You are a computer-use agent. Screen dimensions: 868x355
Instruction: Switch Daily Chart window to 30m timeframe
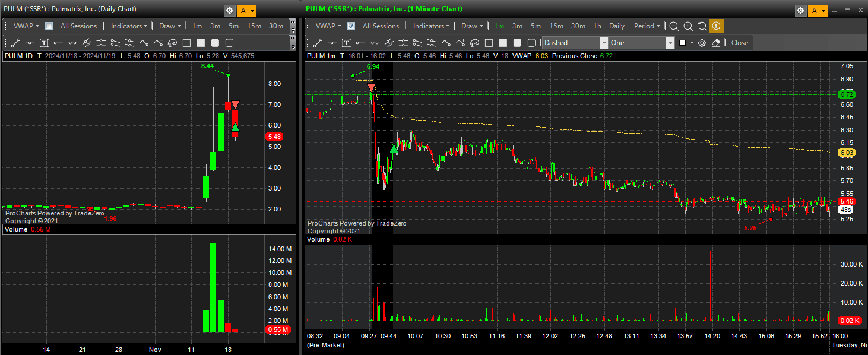pos(276,26)
